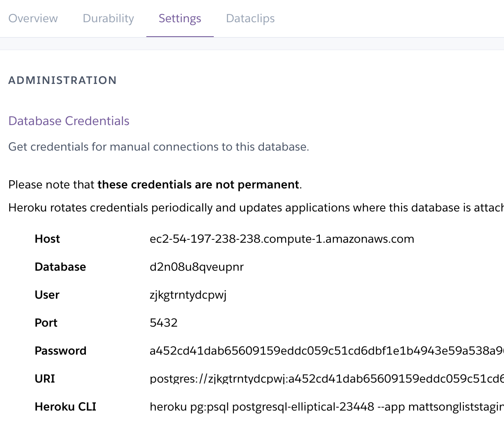Select the Settings tab
Viewport: 504px width, 427px height.
(180, 19)
